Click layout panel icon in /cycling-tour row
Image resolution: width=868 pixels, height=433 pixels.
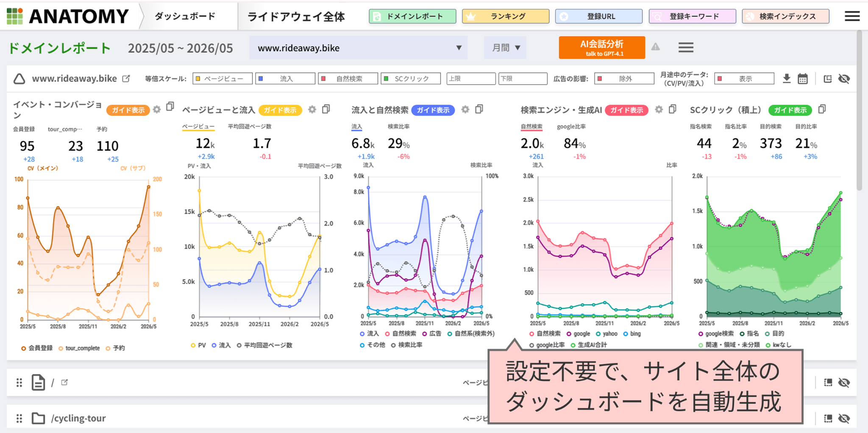[x=828, y=419]
